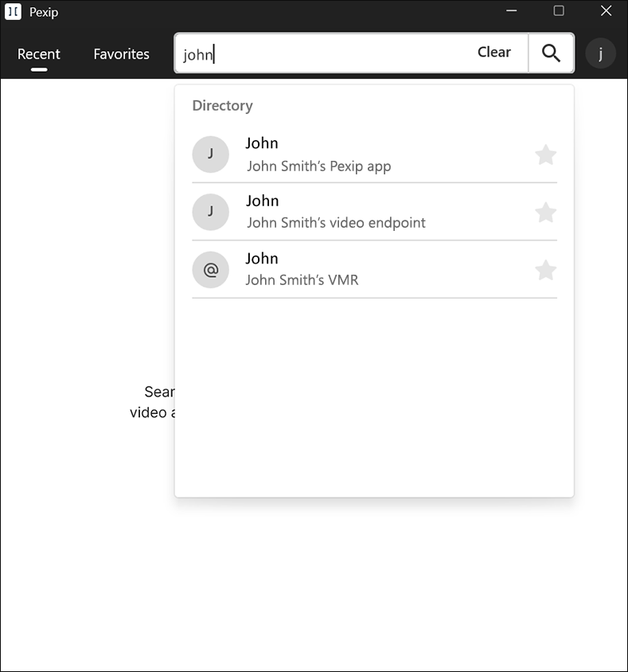Click the avatar for John Smith's Pexip app
The image size is (628, 672).
click(210, 154)
